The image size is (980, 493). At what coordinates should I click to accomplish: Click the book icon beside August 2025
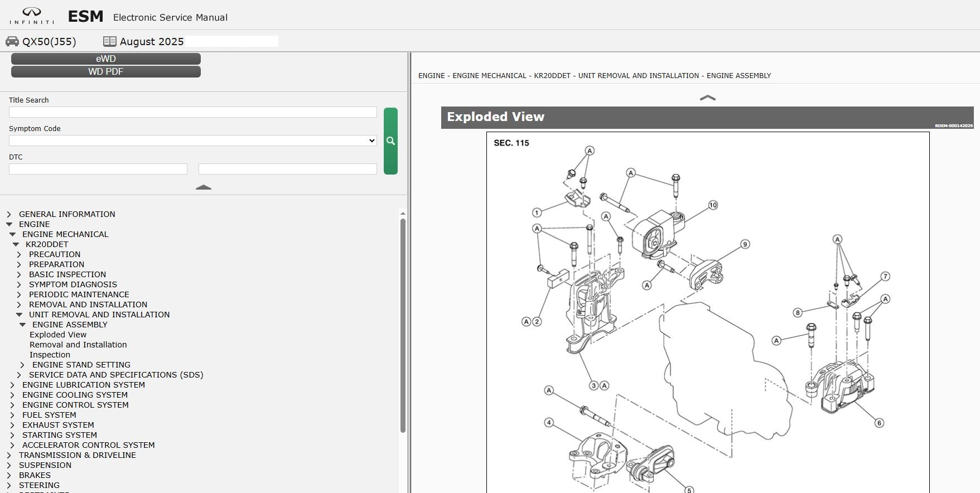(x=109, y=41)
